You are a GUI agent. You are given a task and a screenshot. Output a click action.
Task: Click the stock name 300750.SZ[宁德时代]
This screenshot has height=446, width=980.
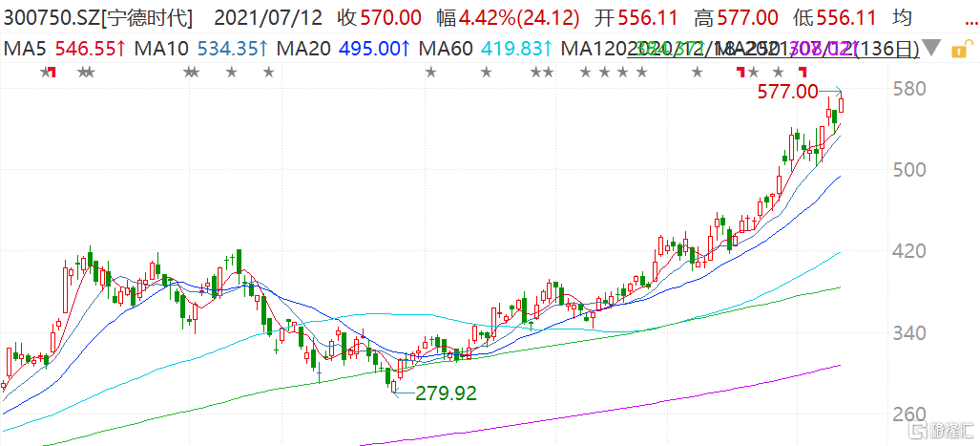[x=98, y=19]
